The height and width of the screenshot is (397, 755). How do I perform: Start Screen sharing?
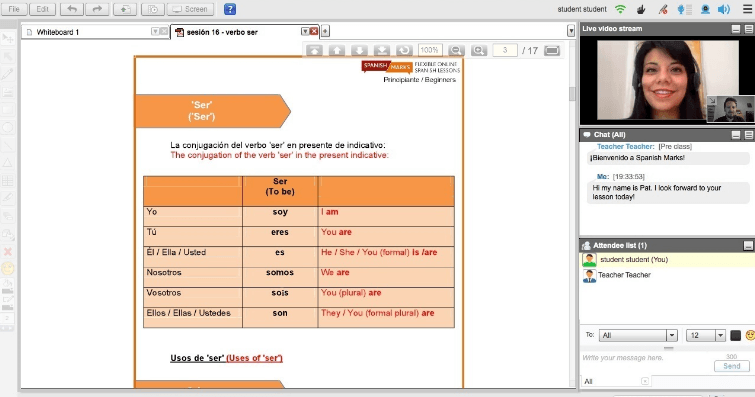[191, 9]
